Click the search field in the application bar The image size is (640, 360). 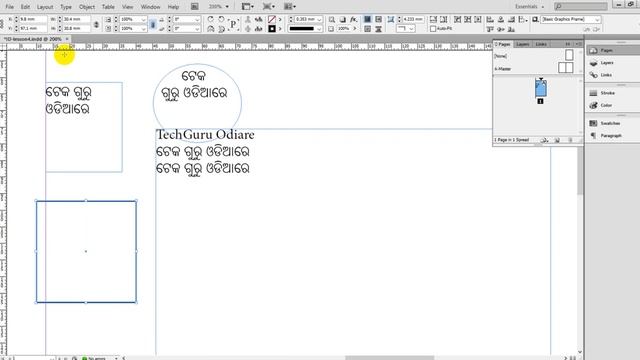tap(580, 7)
